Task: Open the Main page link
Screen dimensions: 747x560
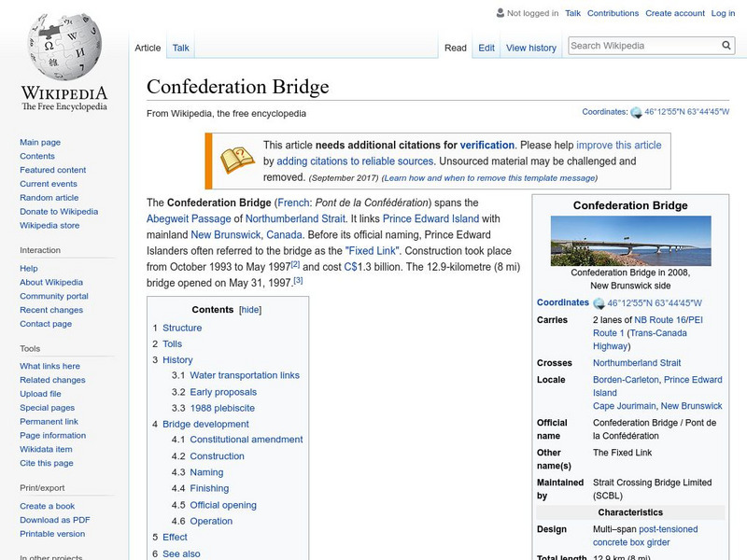Action: pos(41,140)
